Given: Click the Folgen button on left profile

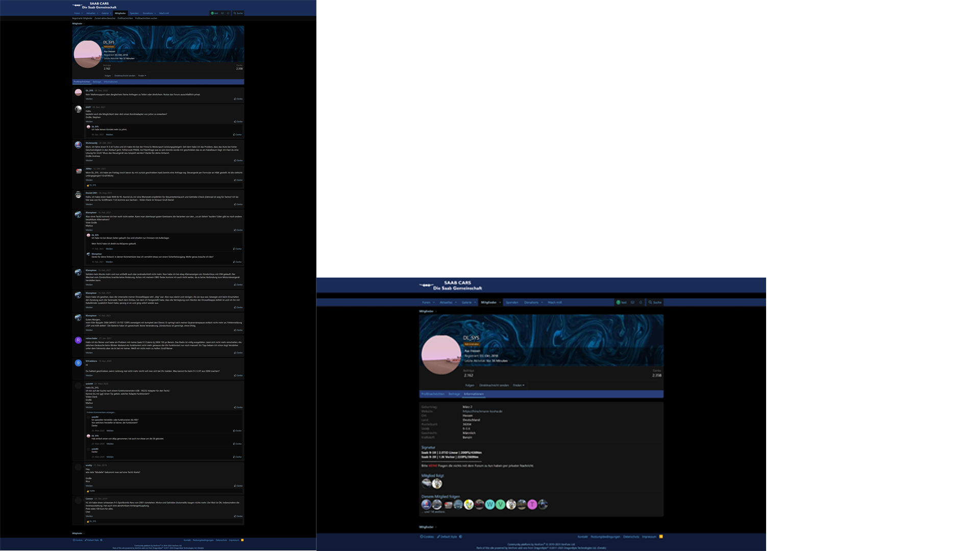Looking at the screenshot, I should (108, 76).
